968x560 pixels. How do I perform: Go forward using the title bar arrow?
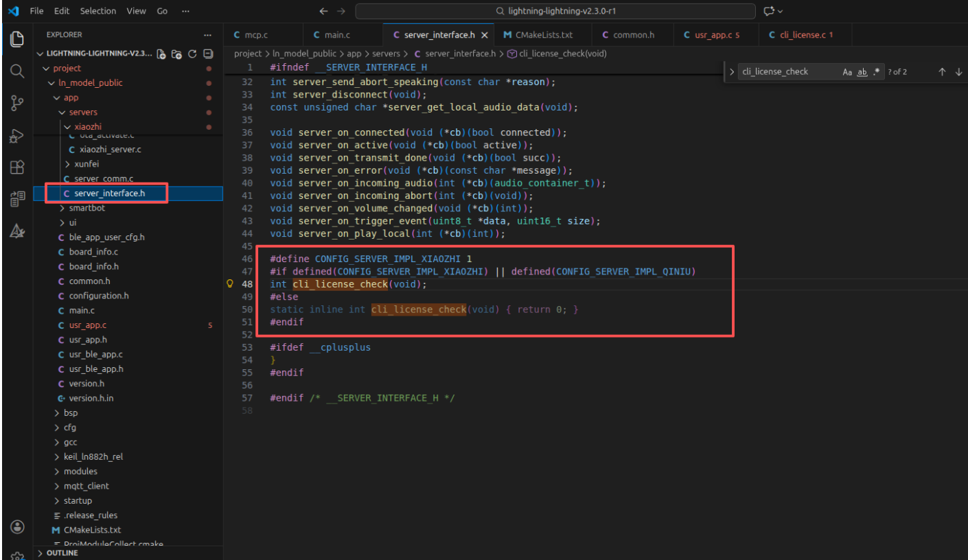coord(341,11)
